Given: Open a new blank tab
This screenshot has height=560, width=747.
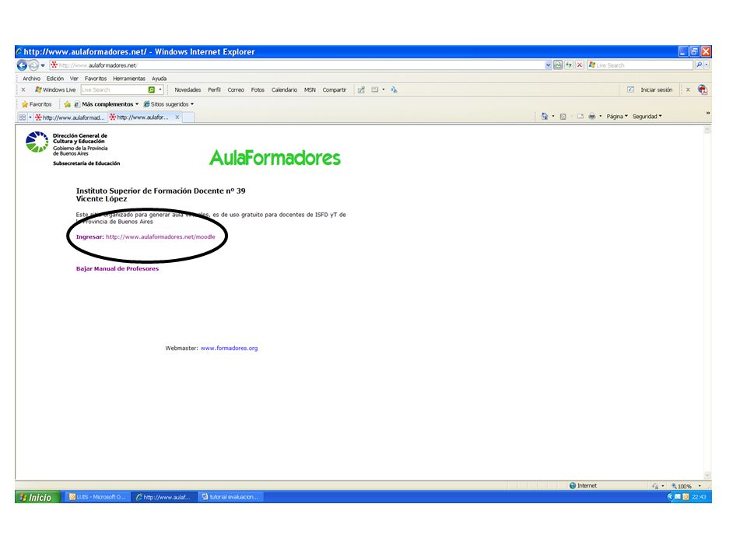Looking at the screenshot, I should (x=188, y=117).
